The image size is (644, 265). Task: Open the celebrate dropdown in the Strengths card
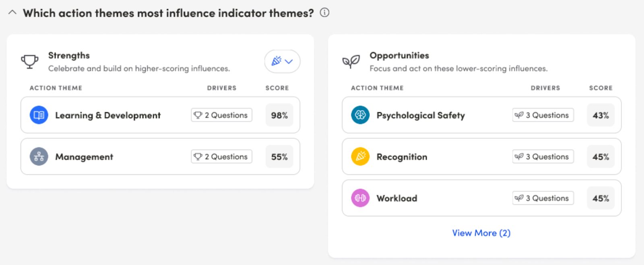pos(282,62)
